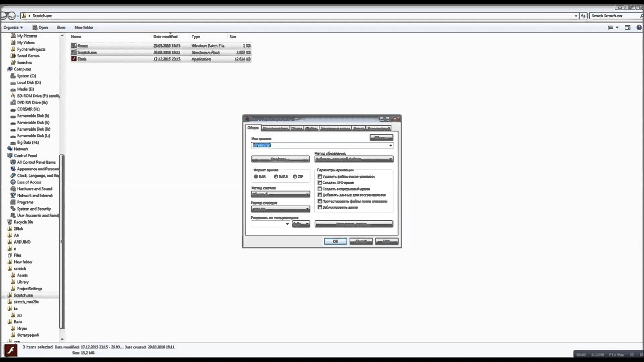Switch to the Время tab in the archive dialog
The width and height of the screenshot is (644, 362).
[359, 129]
